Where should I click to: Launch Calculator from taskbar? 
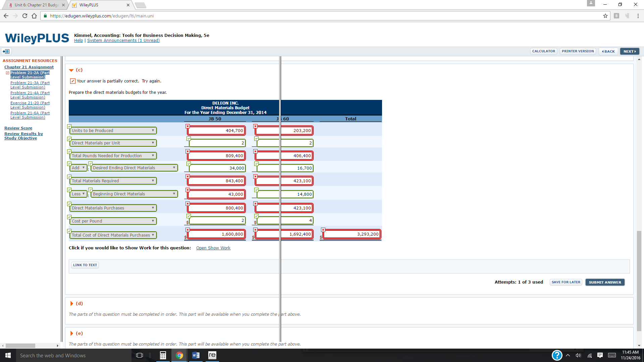[x=163, y=355]
